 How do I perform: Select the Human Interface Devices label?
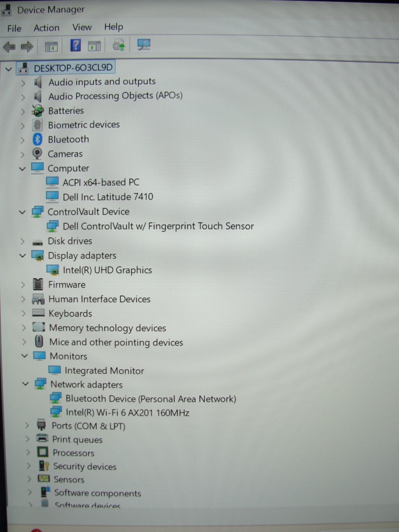pyautogui.click(x=99, y=299)
